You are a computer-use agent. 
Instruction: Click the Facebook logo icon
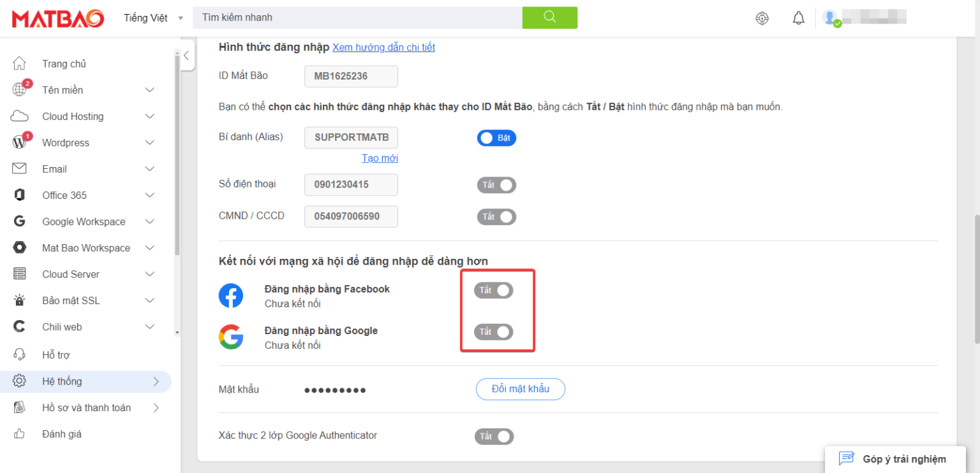pyautogui.click(x=231, y=296)
